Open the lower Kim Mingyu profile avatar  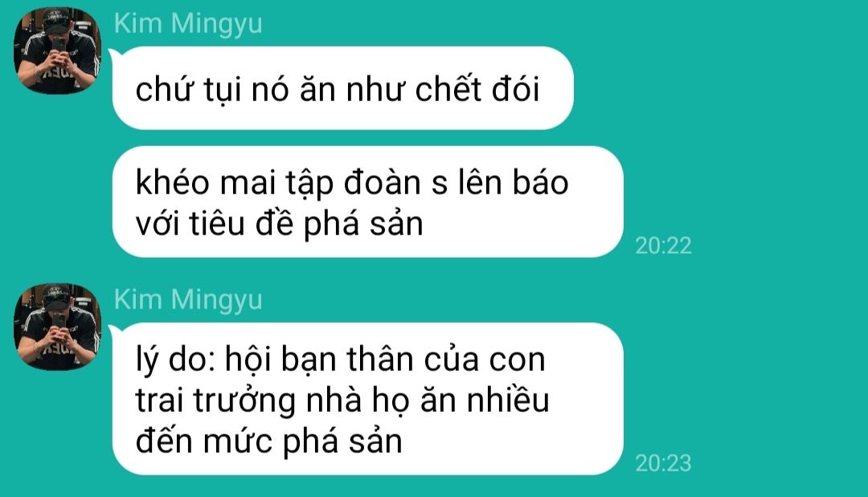pos(58,327)
